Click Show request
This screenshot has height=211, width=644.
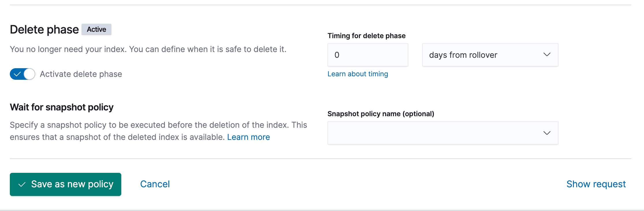point(596,184)
